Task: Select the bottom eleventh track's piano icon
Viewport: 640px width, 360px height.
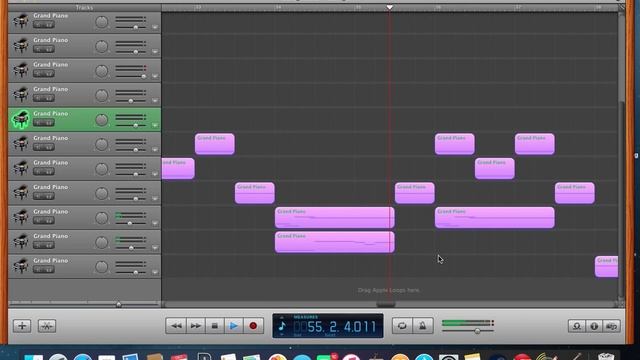Action: pyautogui.click(x=20, y=266)
